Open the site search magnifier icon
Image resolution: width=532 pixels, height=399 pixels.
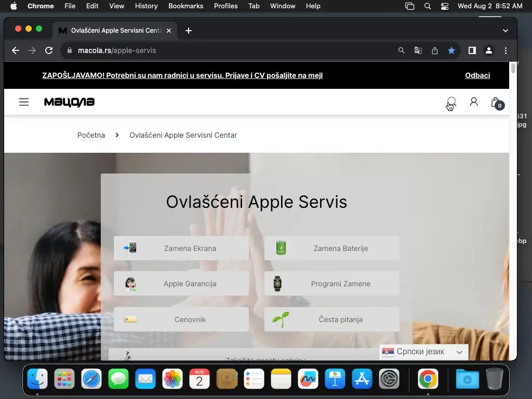451,101
